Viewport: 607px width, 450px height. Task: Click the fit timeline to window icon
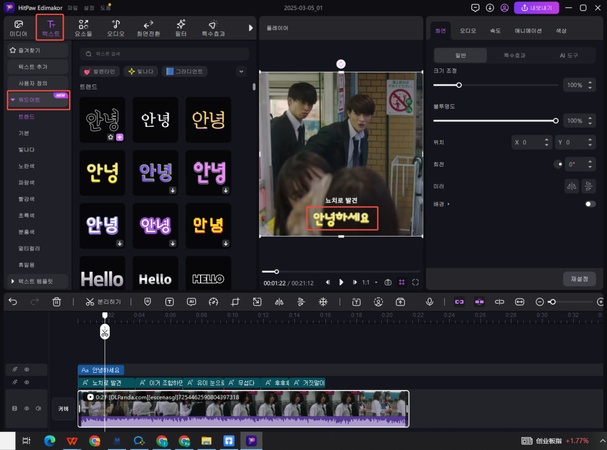click(520, 302)
